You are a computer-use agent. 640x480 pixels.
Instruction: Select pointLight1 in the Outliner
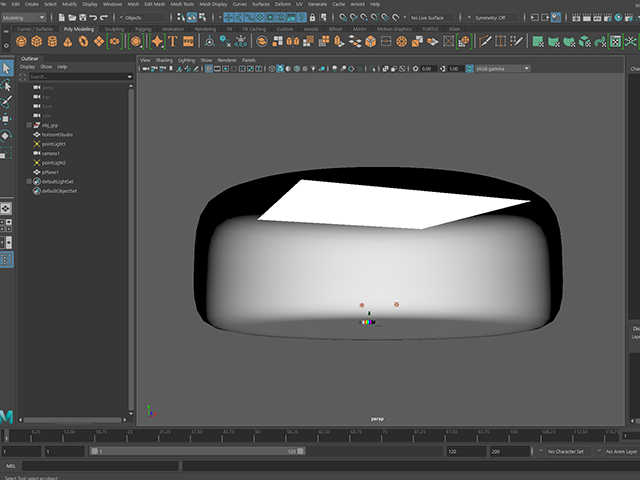53,144
